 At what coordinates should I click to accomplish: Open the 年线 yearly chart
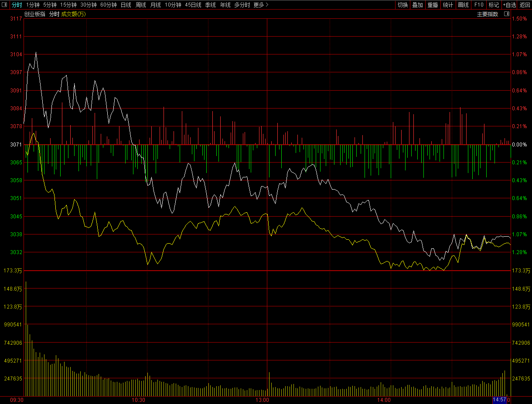click(x=225, y=5)
